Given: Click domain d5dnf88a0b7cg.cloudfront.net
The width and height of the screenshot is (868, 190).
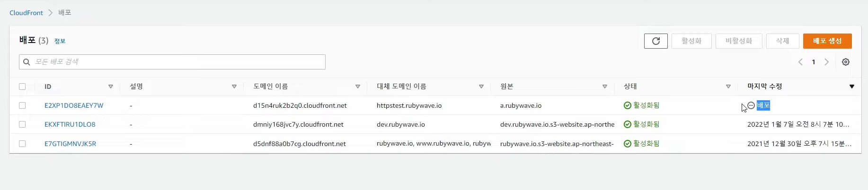Looking at the screenshot, I should tap(300, 144).
